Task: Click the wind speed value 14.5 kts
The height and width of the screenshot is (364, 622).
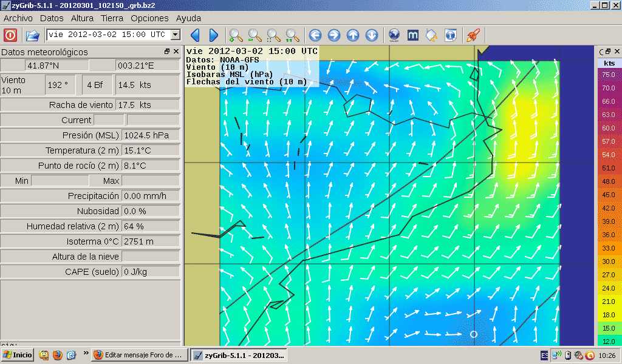Action: click(x=148, y=85)
